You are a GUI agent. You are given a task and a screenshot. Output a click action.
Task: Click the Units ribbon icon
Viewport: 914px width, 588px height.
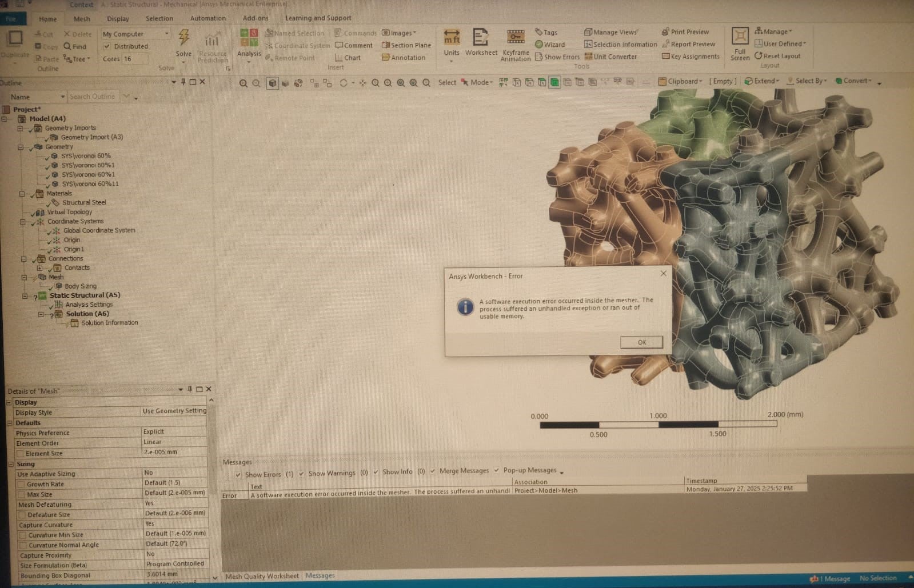coord(452,38)
